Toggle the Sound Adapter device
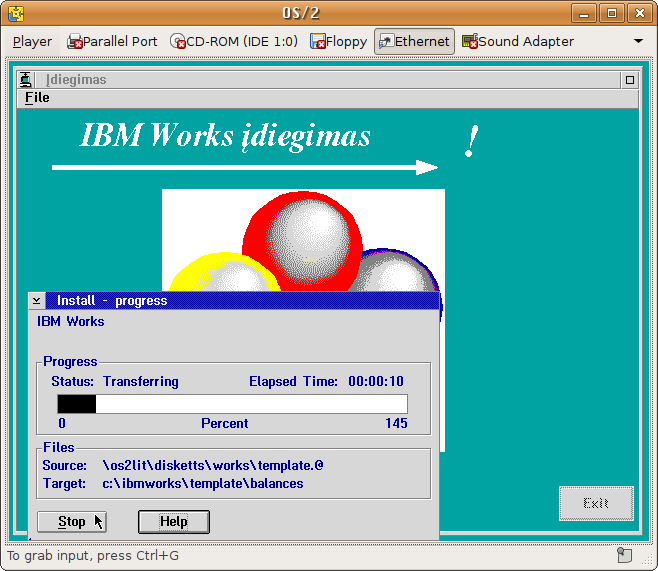Screen dimensions: 658x571 point(518,42)
